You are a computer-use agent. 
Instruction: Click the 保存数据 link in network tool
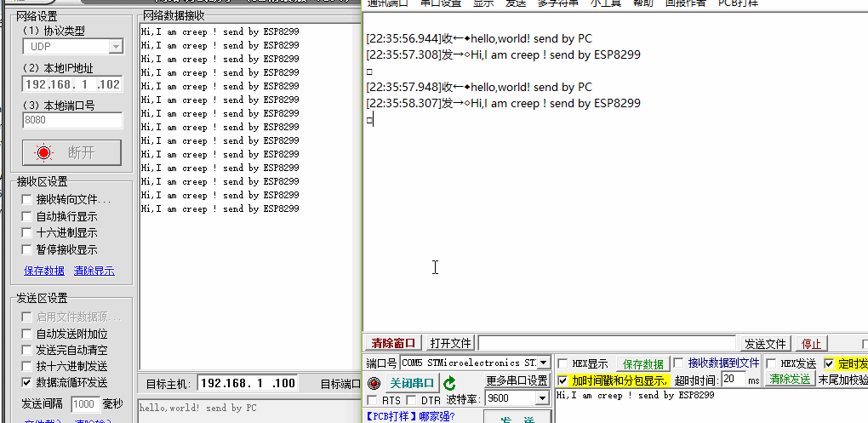point(44,271)
